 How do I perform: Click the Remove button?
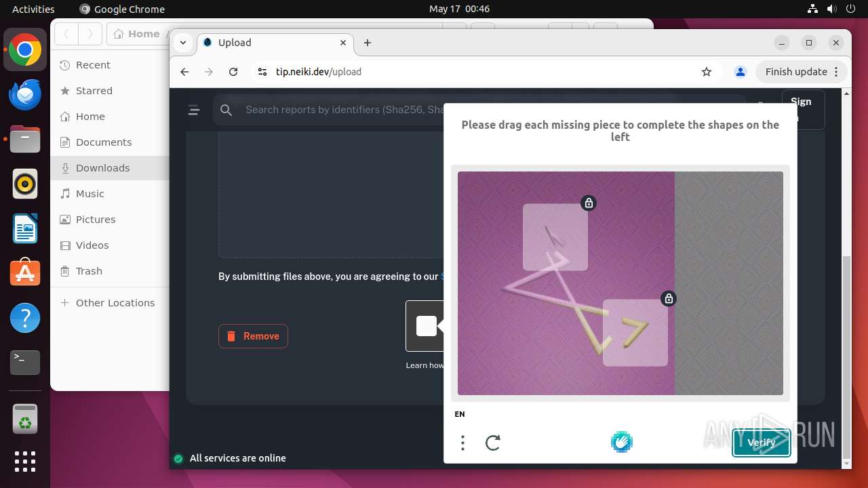pyautogui.click(x=253, y=336)
